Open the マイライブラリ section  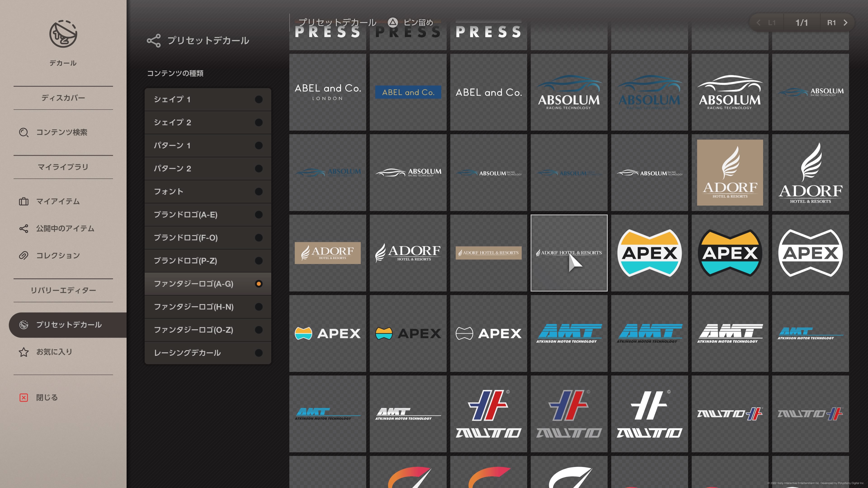coord(63,167)
